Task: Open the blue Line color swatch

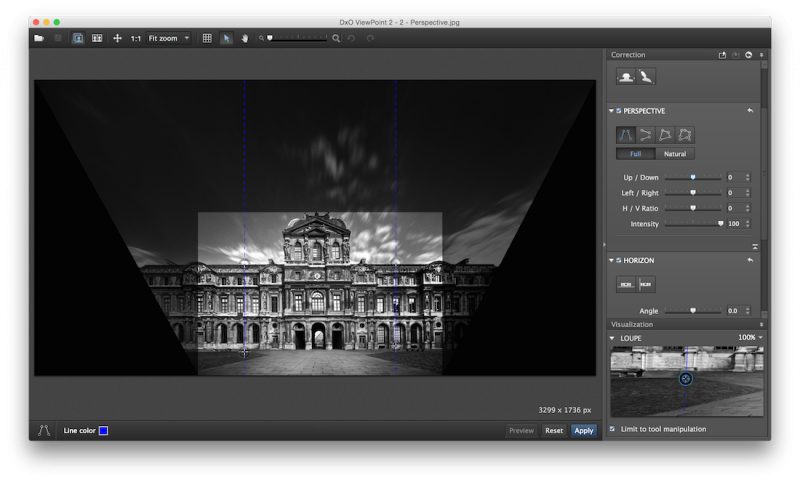Action: pos(103,430)
